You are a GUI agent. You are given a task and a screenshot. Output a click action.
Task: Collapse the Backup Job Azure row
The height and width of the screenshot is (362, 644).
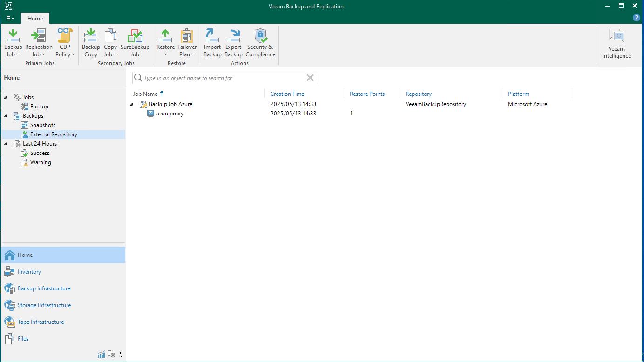pyautogui.click(x=132, y=104)
